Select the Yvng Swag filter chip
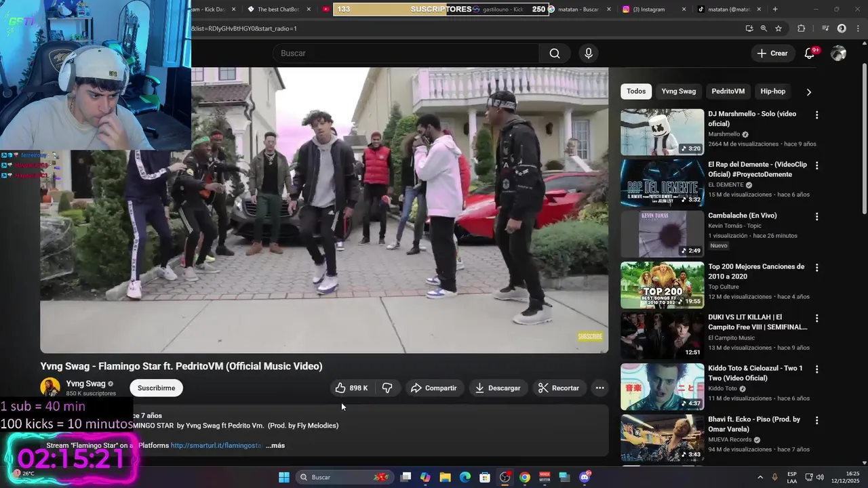The width and height of the screenshot is (868, 488). (678, 91)
